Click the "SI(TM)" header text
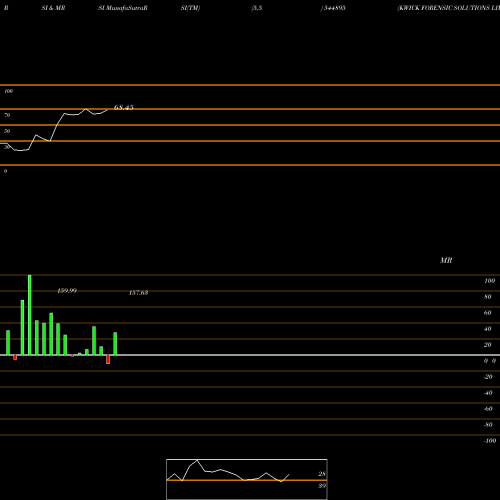The width and height of the screenshot is (500, 500). [190, 8]
